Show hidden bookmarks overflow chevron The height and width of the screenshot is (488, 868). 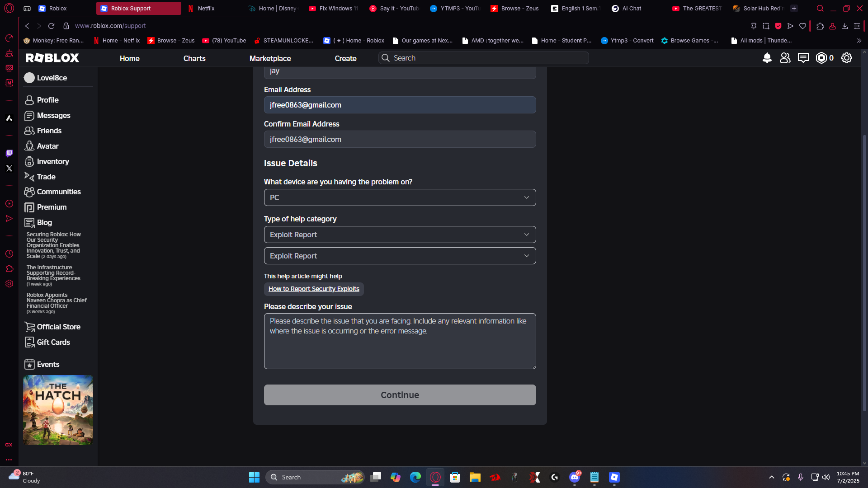(x=859, y=41)
